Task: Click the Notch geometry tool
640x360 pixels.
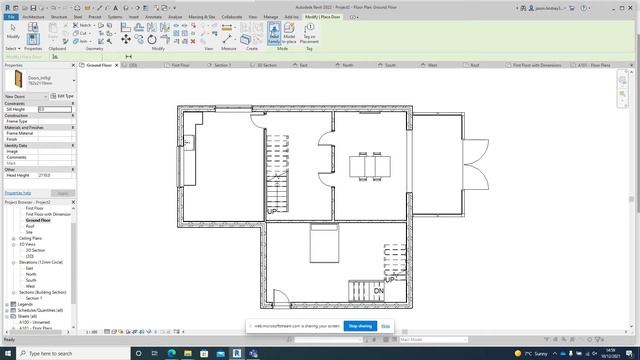Action: 82,25
